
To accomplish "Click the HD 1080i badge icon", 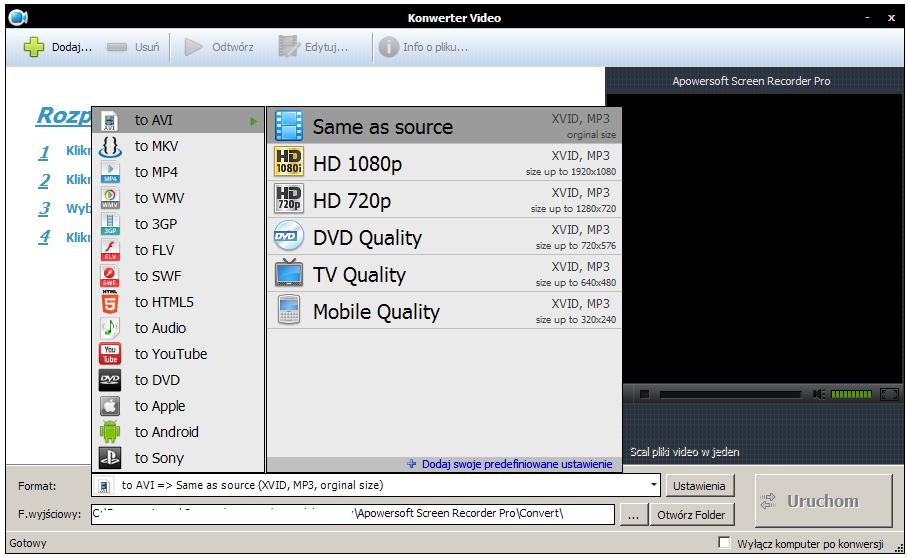I will (288, 162).
